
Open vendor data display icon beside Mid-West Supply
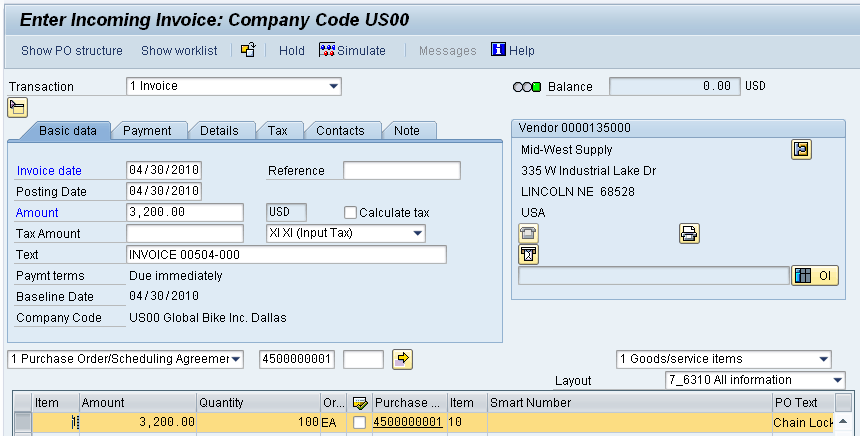pyautogui.click(x=801, y=149)
